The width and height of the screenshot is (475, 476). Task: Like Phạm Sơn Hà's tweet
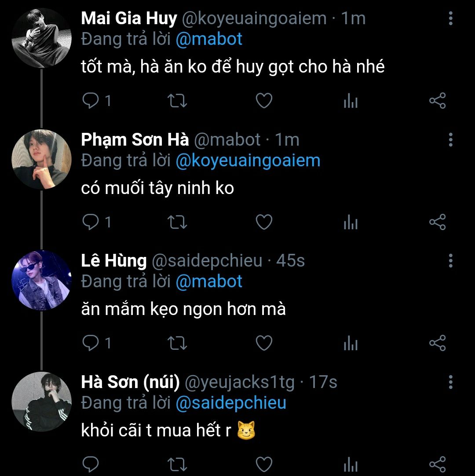264,222
